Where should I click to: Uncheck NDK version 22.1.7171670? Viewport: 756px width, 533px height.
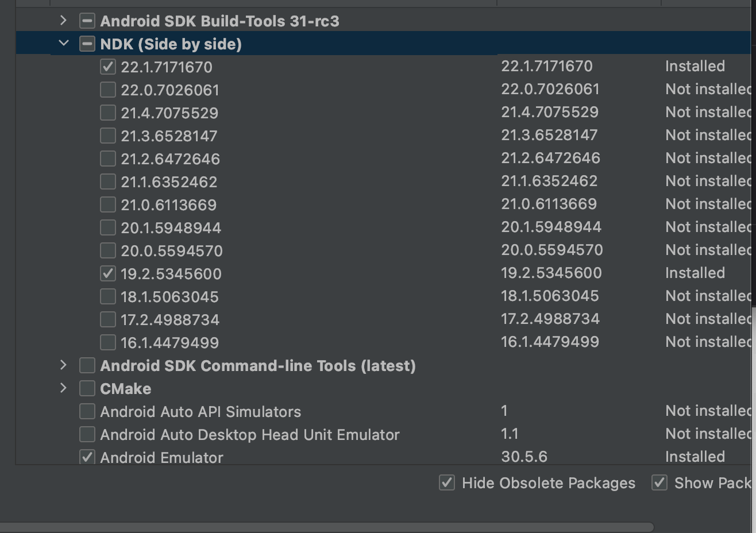click(108, 67)
